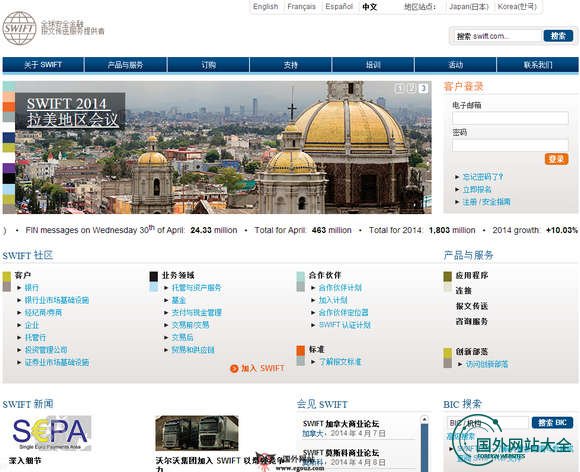Open the 银行业市场基础设施 link
Image resolution: width=580 pixels, height=472 pixels.
[57, 300]
